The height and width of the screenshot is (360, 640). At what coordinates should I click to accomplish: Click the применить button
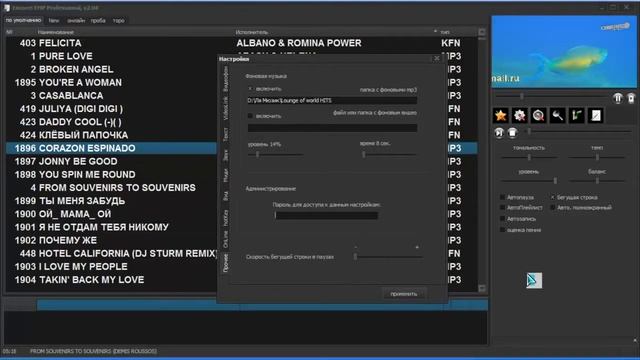tap(404, 294)
